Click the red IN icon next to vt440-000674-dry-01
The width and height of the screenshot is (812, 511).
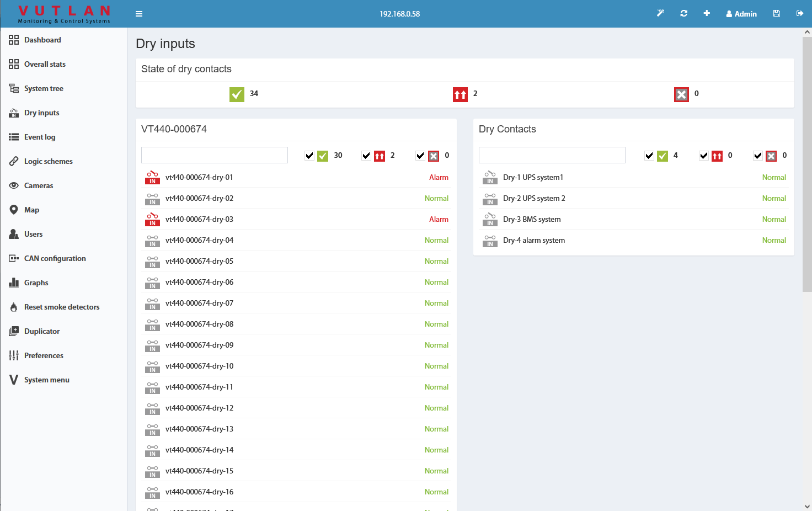pos(152,177)
